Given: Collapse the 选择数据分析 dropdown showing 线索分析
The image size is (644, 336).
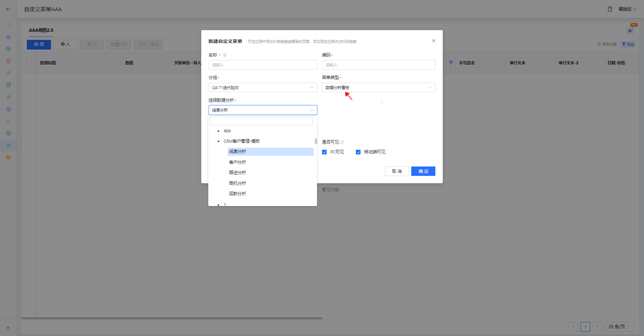Looking at the screenshot, I should click(263, 110).
